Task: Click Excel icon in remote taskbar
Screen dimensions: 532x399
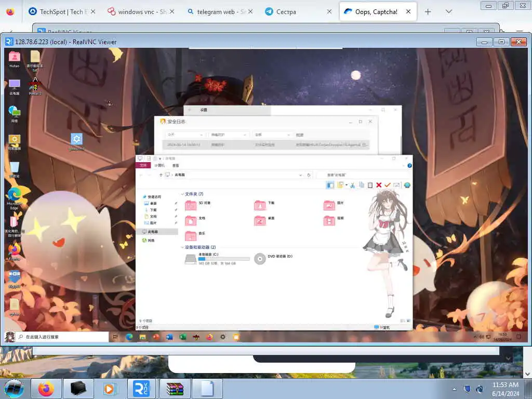Action: (x=183, y=337)
